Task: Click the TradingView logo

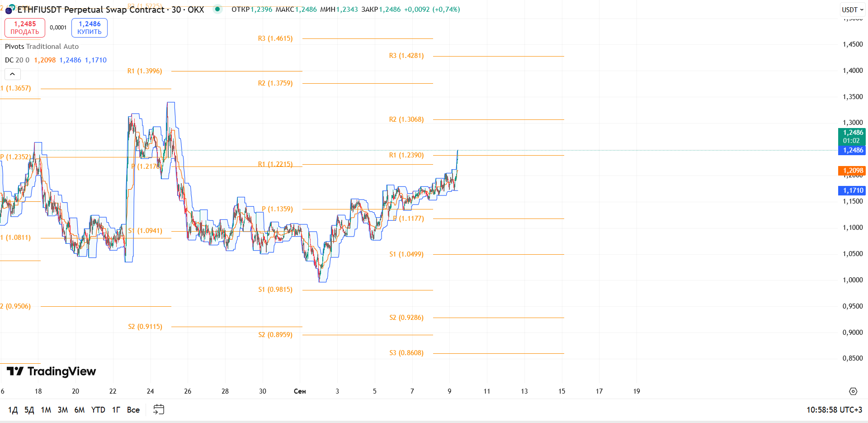Action: pyautogui.click(x=51, y=371)
